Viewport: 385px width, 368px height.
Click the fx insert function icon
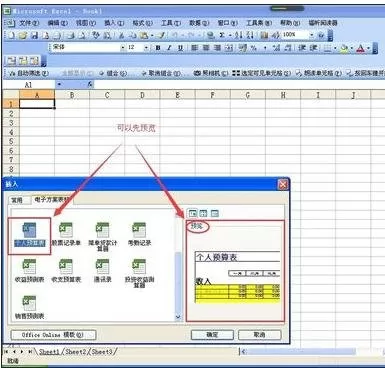click(x=90, y=85)
